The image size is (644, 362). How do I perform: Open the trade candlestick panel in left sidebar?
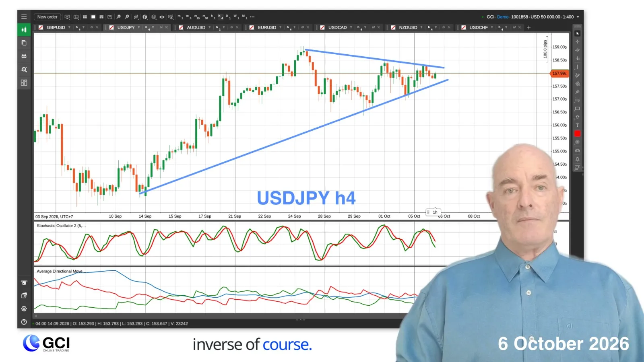[24, 30]
